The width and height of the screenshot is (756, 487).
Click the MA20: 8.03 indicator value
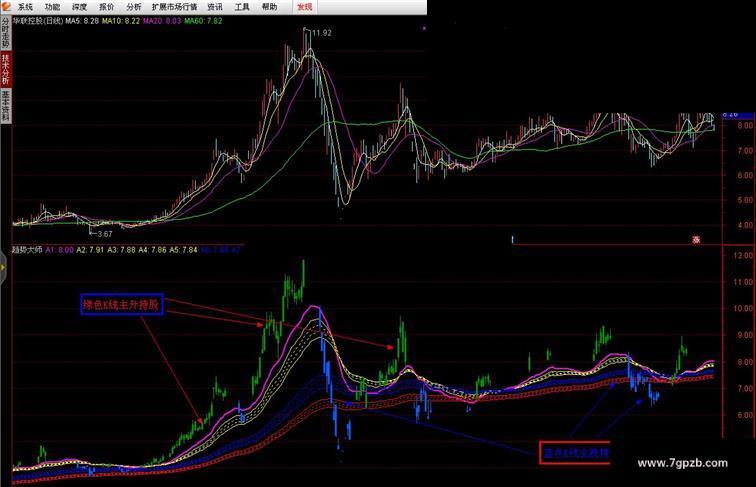162,21
